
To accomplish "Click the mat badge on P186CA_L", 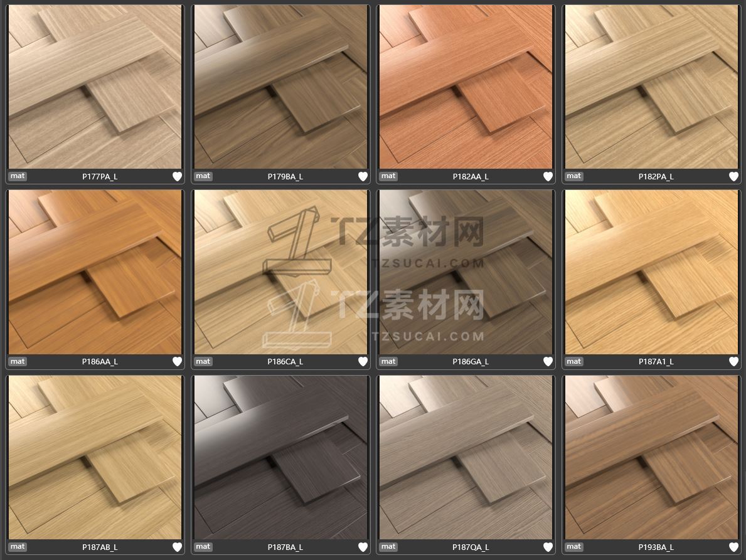I will pos(203,361).
